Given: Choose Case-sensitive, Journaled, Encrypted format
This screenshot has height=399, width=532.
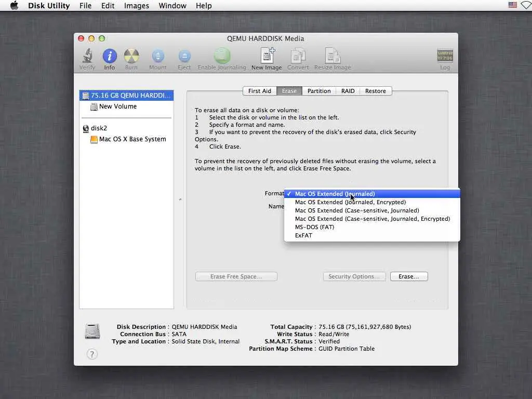Looking at the screenshot, I should click(x=372, y=219).
